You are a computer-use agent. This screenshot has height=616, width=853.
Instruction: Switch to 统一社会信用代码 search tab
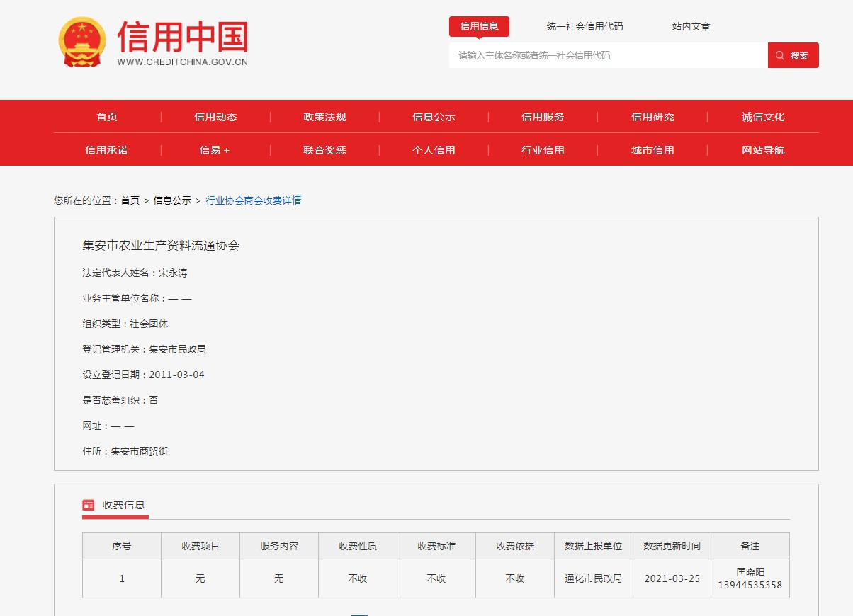584,26
